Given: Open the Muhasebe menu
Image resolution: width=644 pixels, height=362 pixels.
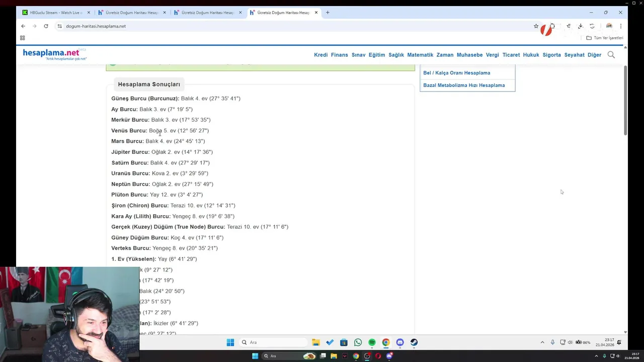Looking at the screenshot, I should pos(469,55).
